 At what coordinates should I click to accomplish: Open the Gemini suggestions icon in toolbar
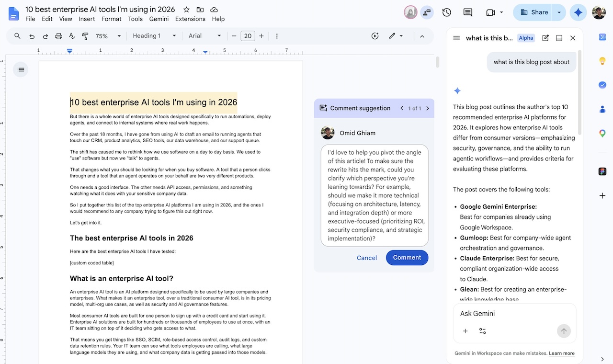point(375,36)
